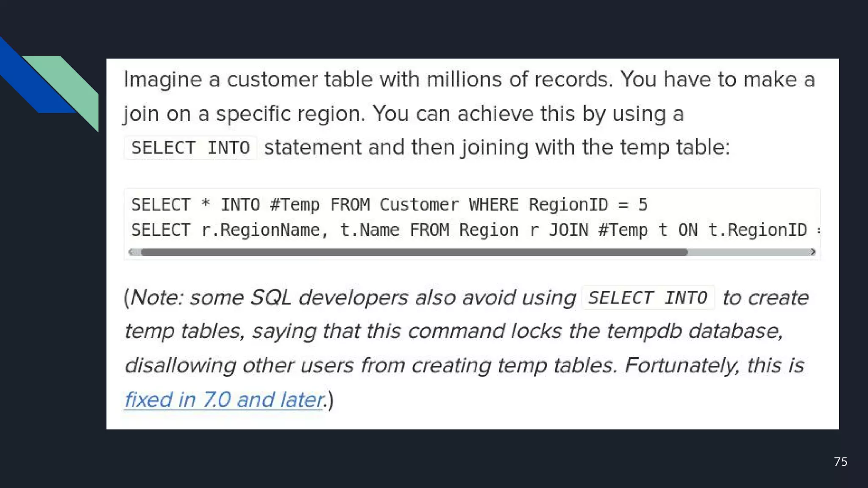
Task: Click the code block's right scroll arrow
Action: (813, 252)
